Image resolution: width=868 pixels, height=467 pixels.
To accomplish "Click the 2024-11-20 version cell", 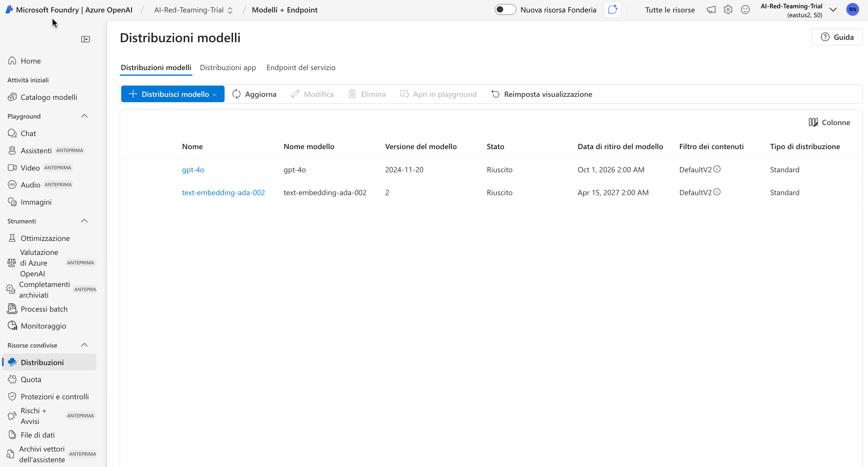I will (404, 170).
